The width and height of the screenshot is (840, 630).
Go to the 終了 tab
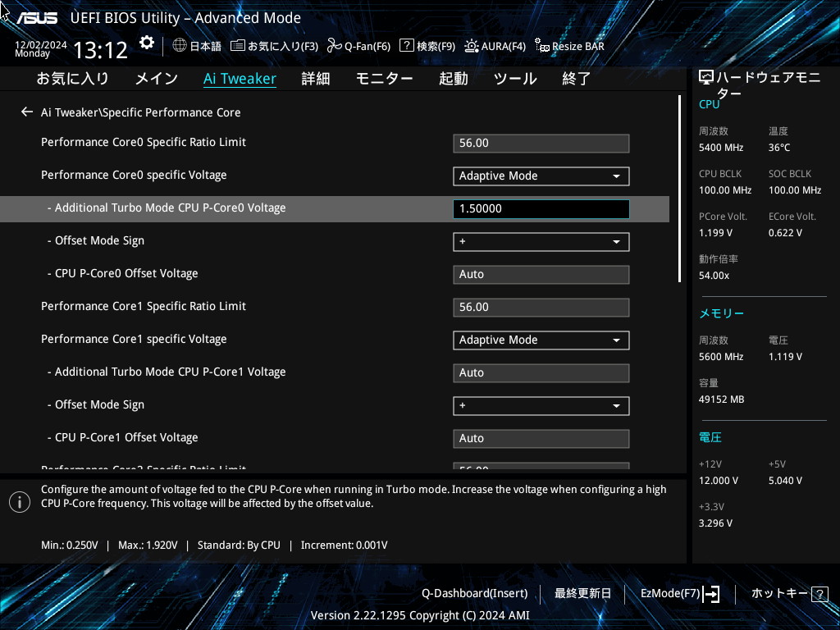point(577,79)
